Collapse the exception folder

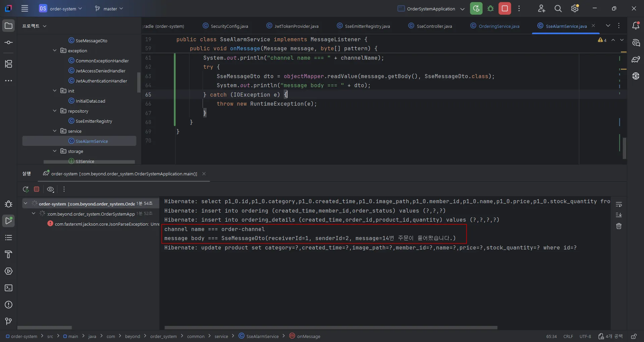tap(55, 51)
